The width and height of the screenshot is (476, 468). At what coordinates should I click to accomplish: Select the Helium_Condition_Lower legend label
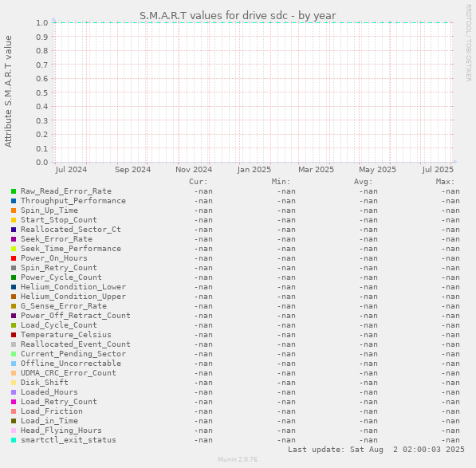click(x=73, y=287)
